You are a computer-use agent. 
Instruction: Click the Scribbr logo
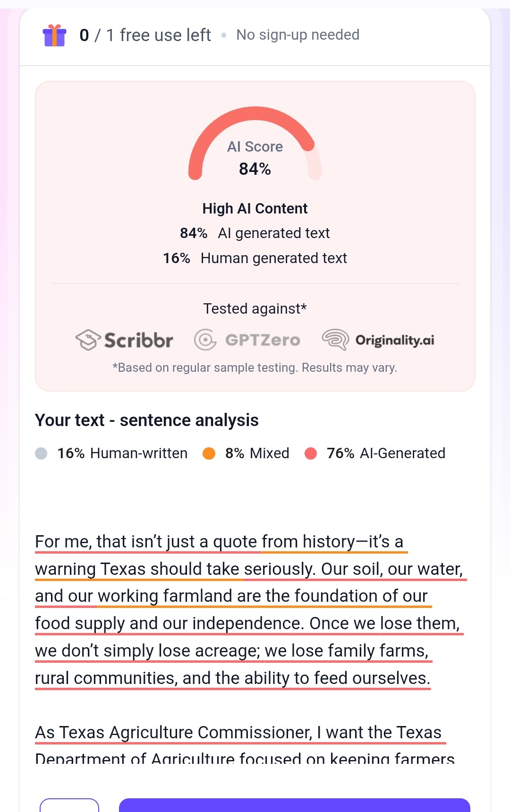point(124,340)
